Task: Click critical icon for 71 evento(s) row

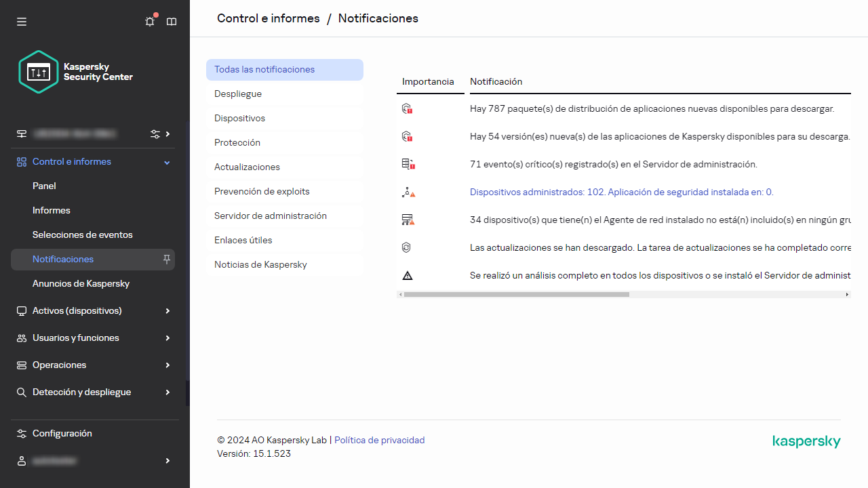Action: pos(408,164)
